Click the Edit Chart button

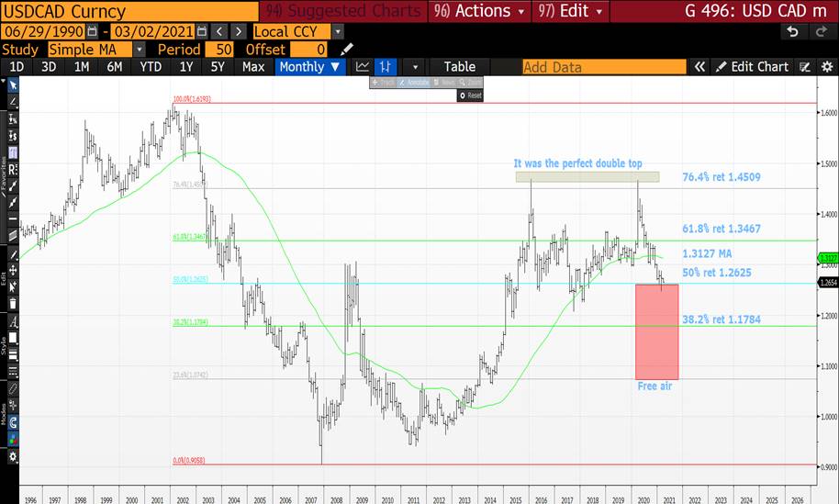point(752,67)
